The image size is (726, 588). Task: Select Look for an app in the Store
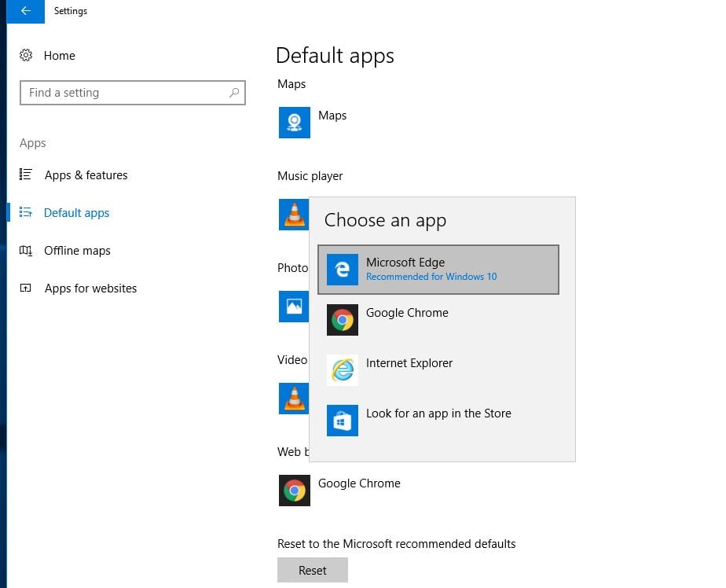tap(438, 421)
